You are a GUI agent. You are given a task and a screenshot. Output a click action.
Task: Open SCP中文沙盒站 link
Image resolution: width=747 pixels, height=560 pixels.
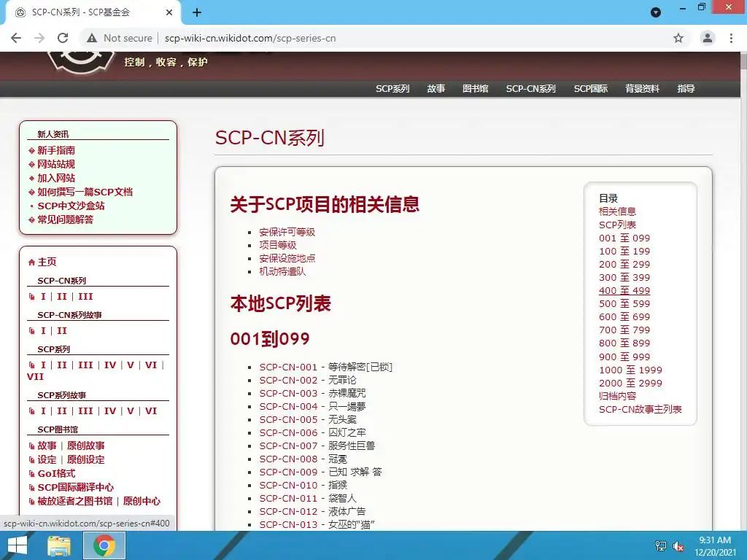71,206
